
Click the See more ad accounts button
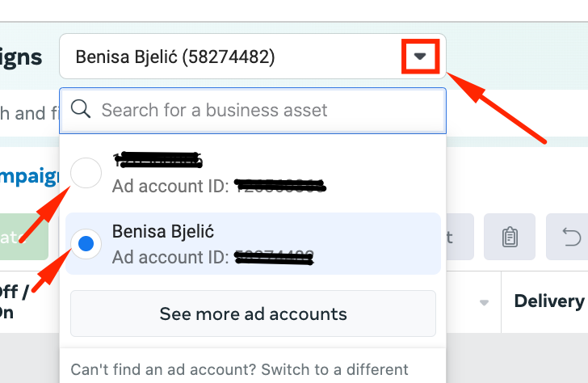pyautogui.click(x=253, y=314)
